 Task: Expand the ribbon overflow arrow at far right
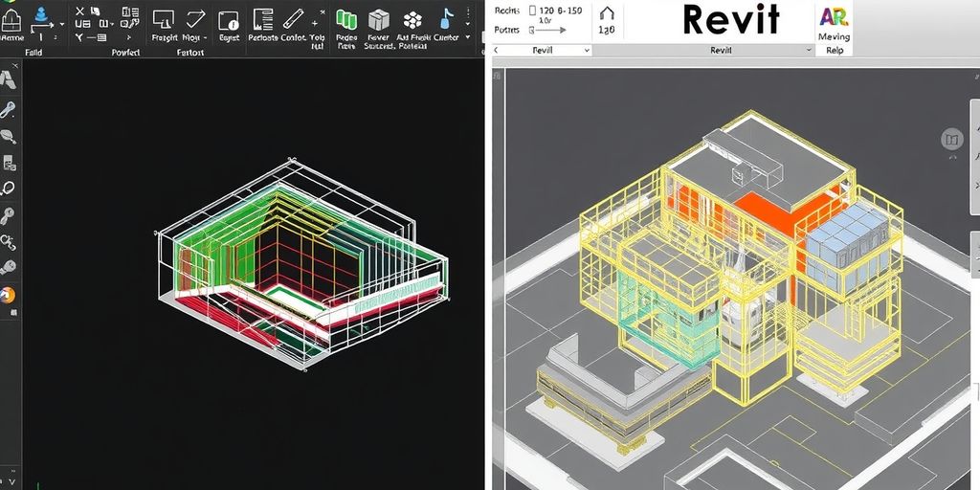468,37
